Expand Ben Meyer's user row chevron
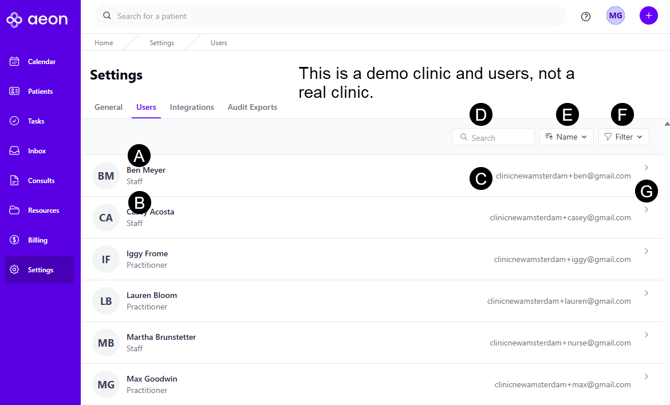 [x=646, y=168]
